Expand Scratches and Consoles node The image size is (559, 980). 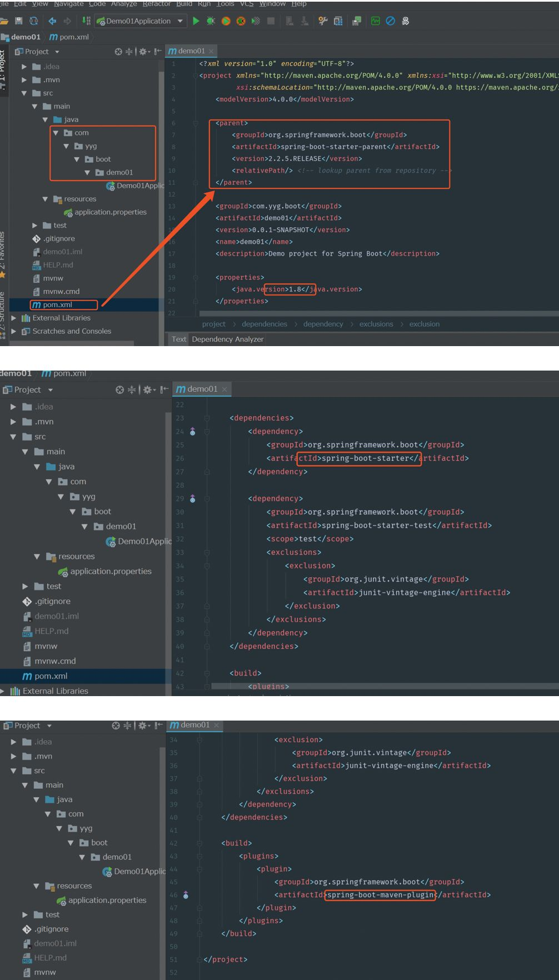[x=13, y=332]
